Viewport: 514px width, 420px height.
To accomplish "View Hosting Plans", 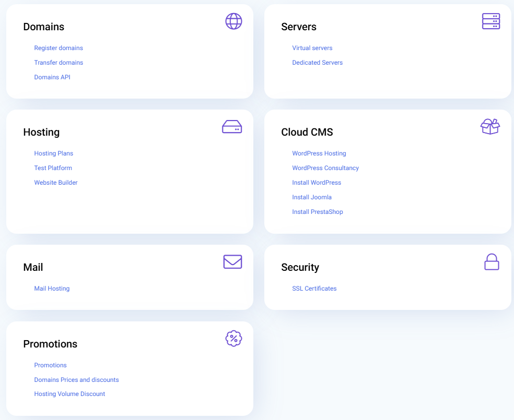I will tap(54, 153).
